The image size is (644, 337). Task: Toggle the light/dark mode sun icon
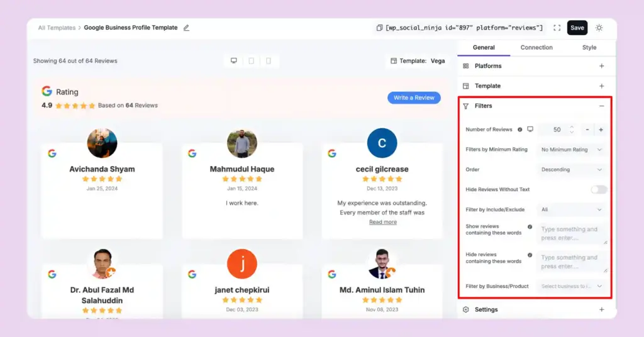(599, 28)
